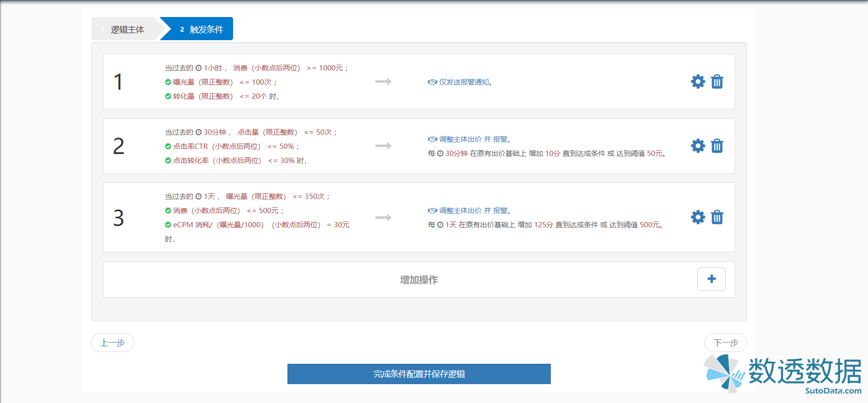The width and height of the screenshot is (868, 403).
Task: Click the 调整主体出价 并 报警 action in rule 2
Action: click(475, 139)
